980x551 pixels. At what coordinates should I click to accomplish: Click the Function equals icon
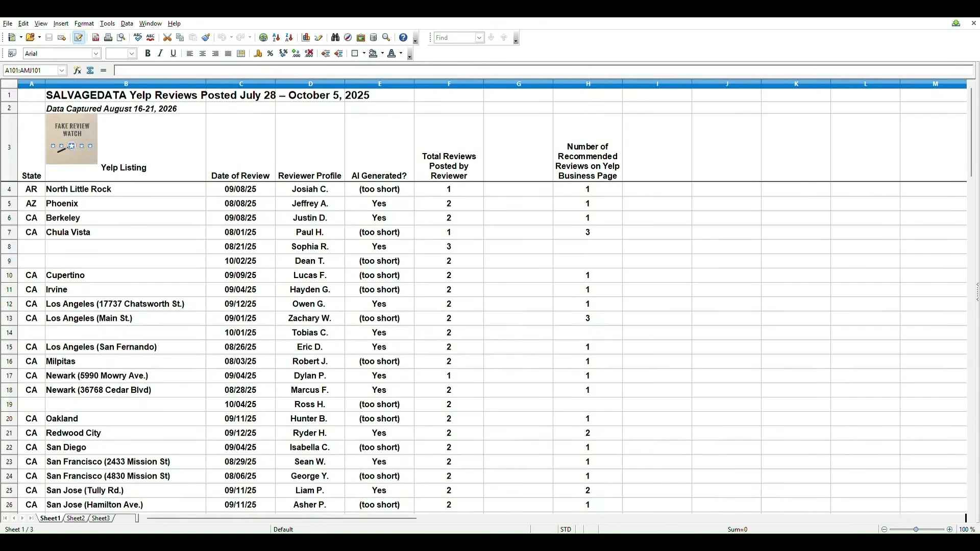(x=104, y=70)
